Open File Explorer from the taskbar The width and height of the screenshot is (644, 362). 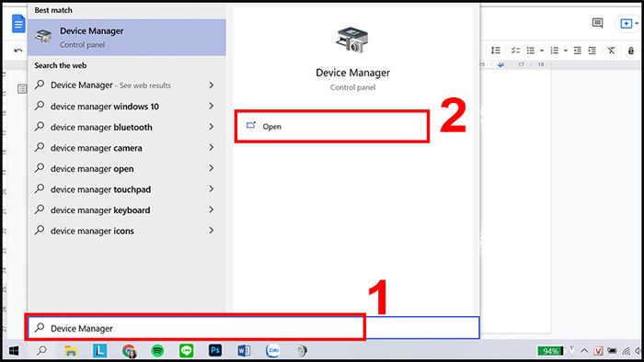[71, 351]
